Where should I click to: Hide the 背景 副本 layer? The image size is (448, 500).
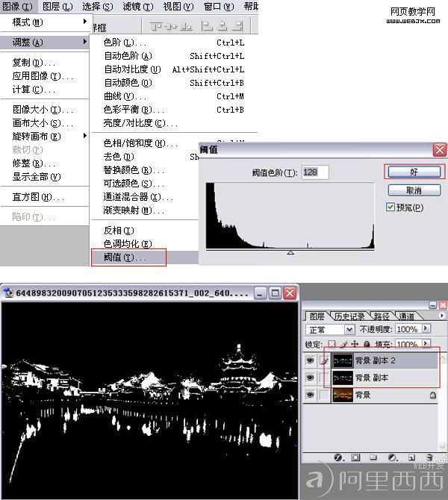[310, 378]
